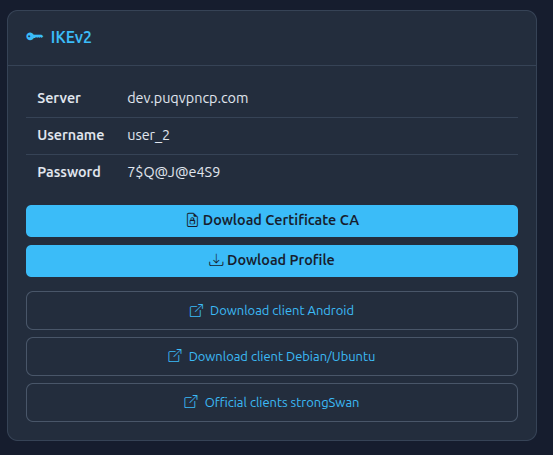Screen dimensions: 553x455
Task: Click the Download Certificate CA button
Action: click(272, 221)
